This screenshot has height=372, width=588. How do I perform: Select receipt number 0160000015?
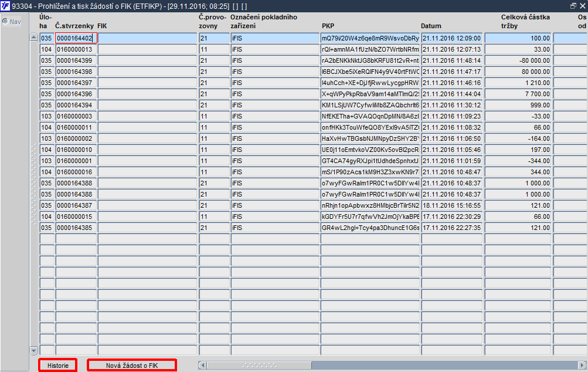tap(76, 217)
